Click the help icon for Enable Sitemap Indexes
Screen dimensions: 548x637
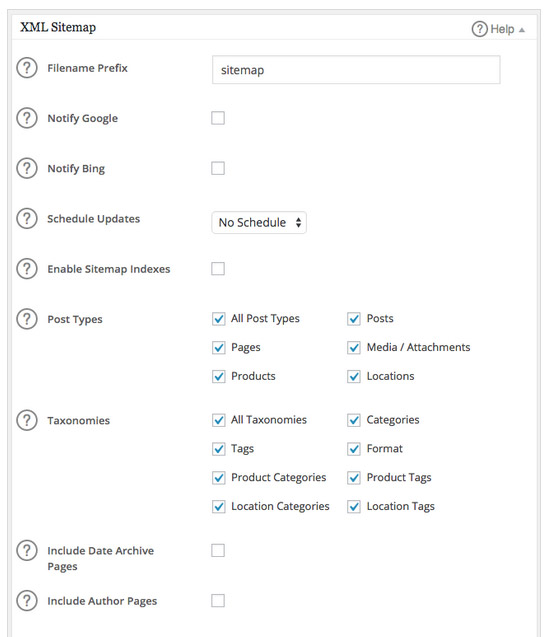[x=27, y=269]
